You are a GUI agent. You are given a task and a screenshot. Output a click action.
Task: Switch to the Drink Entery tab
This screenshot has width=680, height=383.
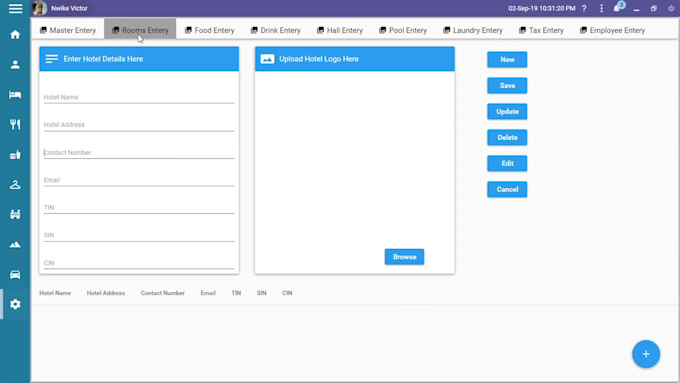(276, 30)
